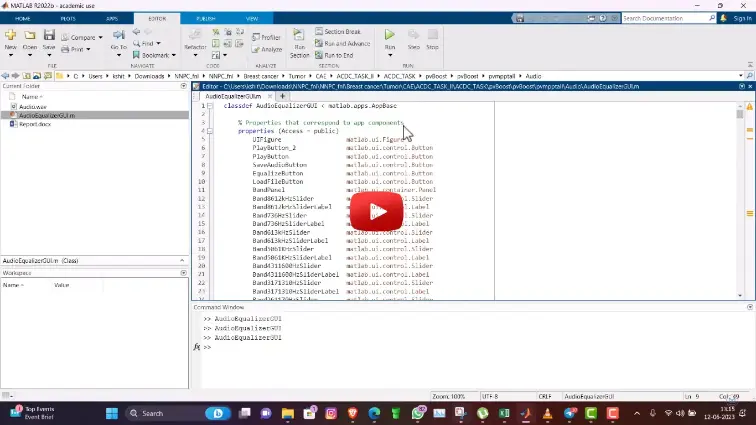Click the green Run button
Screen dimensions: 756x425
point(390,36)
